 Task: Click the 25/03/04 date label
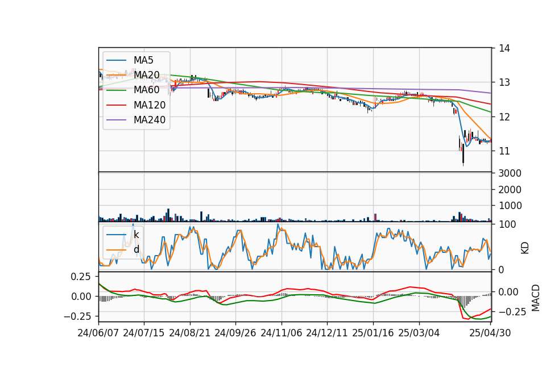tap(419, 333)
